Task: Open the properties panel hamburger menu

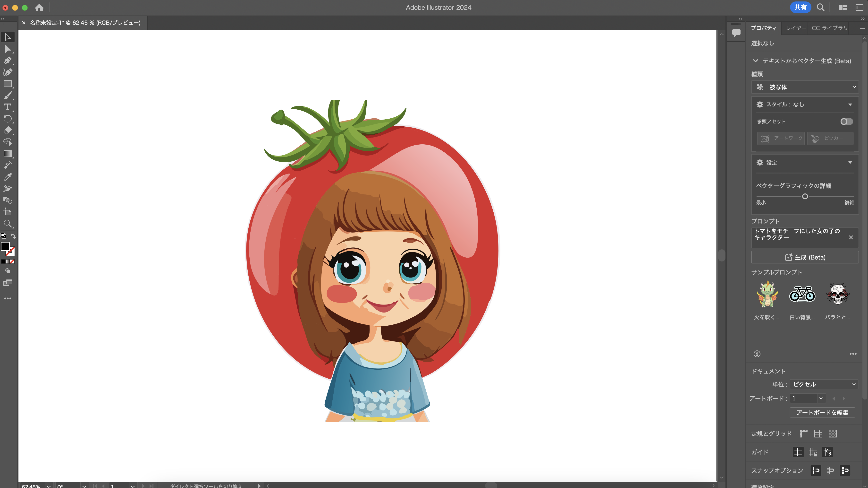Action: (x=862, y=28)
